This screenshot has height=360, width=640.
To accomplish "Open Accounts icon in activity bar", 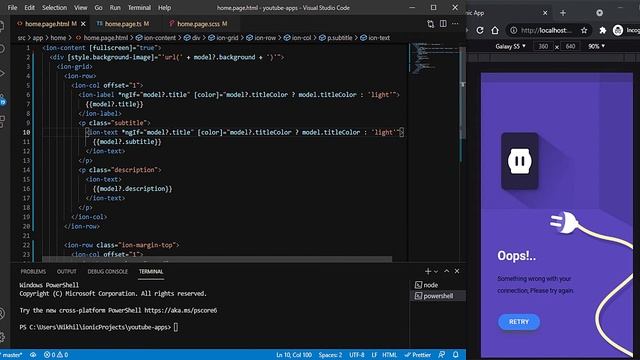I will 2,313.
